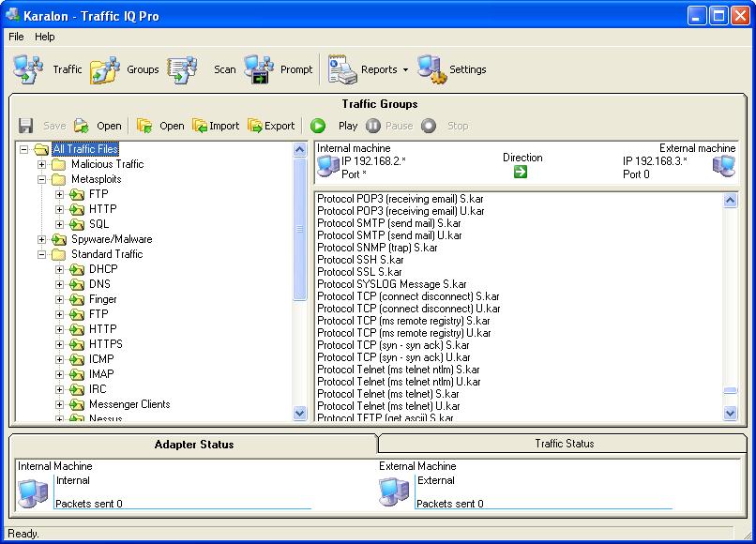
Task: Select Protocol TCP (syn - syn ack) S.kar
Action: tap(393, 345)
